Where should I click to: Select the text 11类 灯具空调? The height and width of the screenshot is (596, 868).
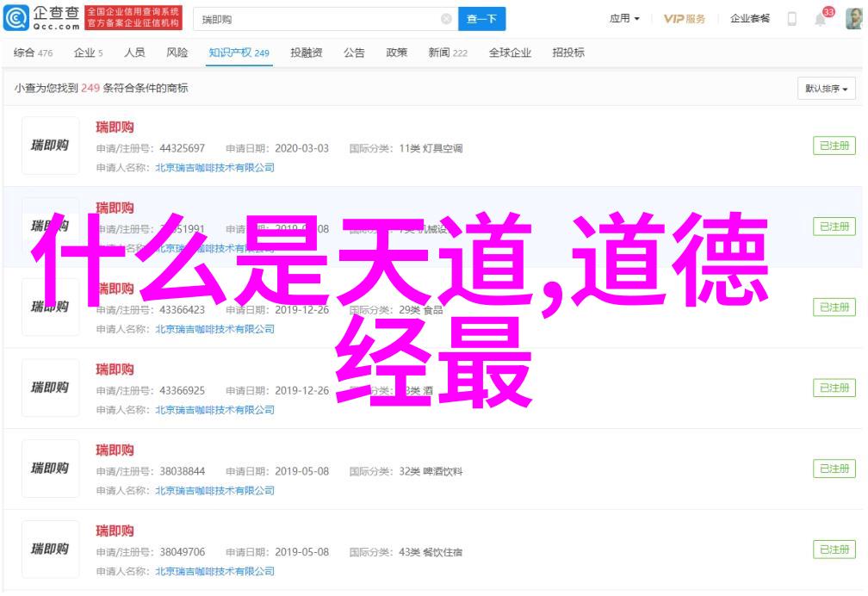pyautogui.click(x=431, y=148)
